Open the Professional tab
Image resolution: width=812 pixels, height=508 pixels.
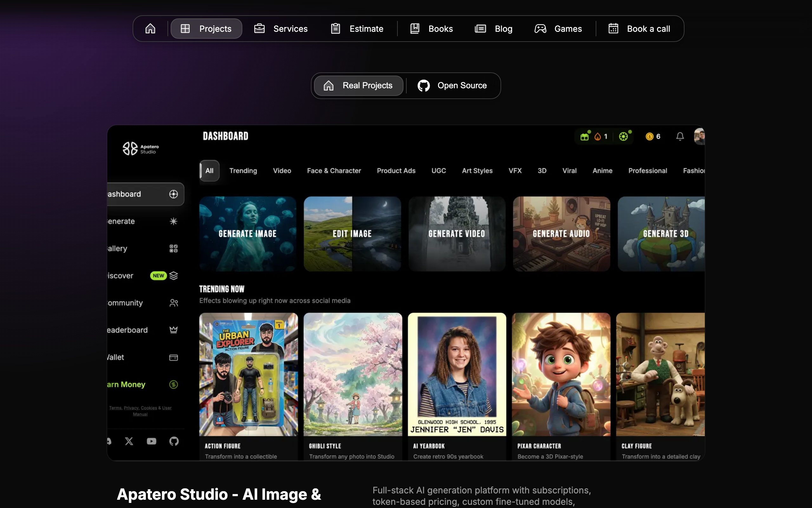[x=648, y=171]
